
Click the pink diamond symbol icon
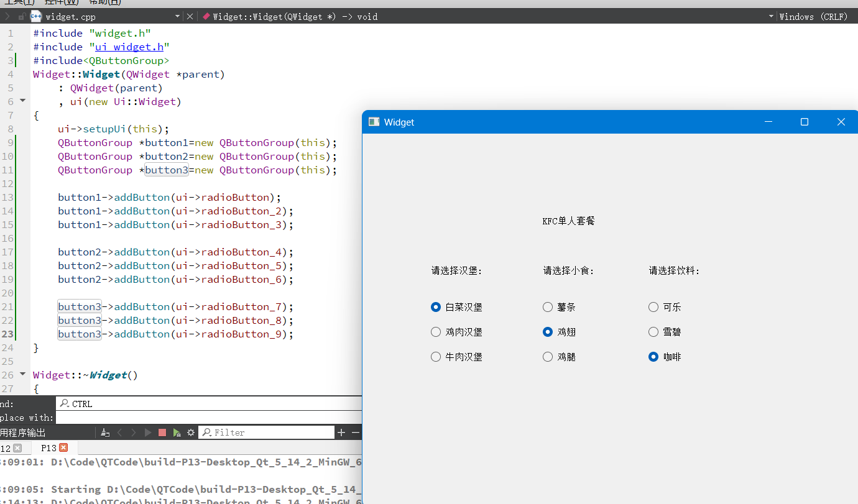click(206, 17)
